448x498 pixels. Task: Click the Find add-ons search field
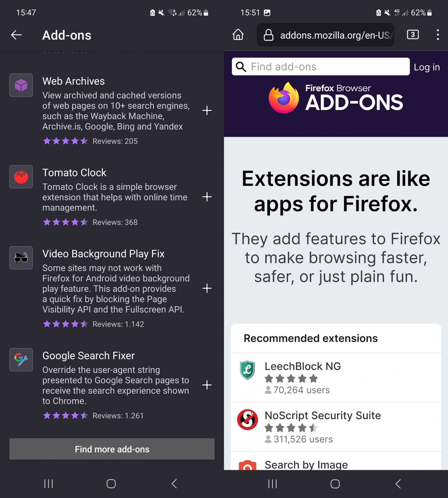(320, 67)
